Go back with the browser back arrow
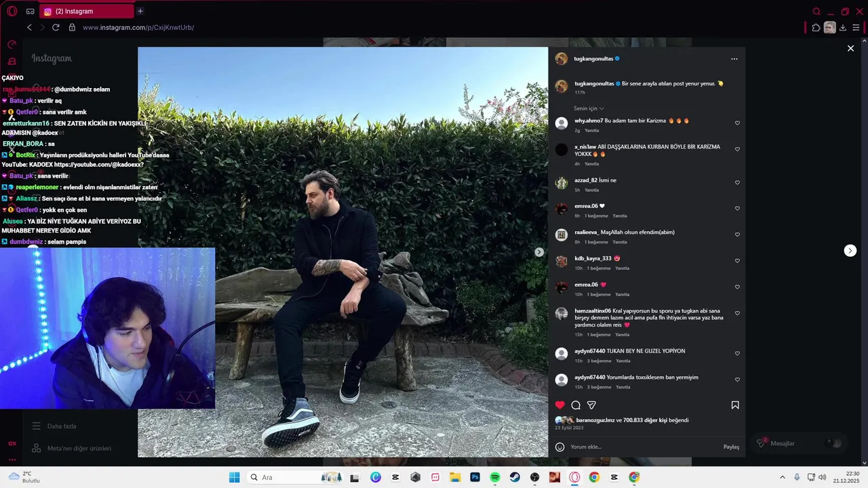Image resolution: width=868 pixels, height=488 pixels. 29,27
